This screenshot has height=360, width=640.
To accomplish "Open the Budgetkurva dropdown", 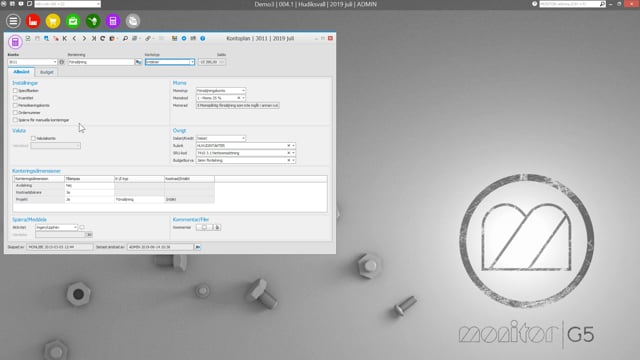I will coord(293,160).
